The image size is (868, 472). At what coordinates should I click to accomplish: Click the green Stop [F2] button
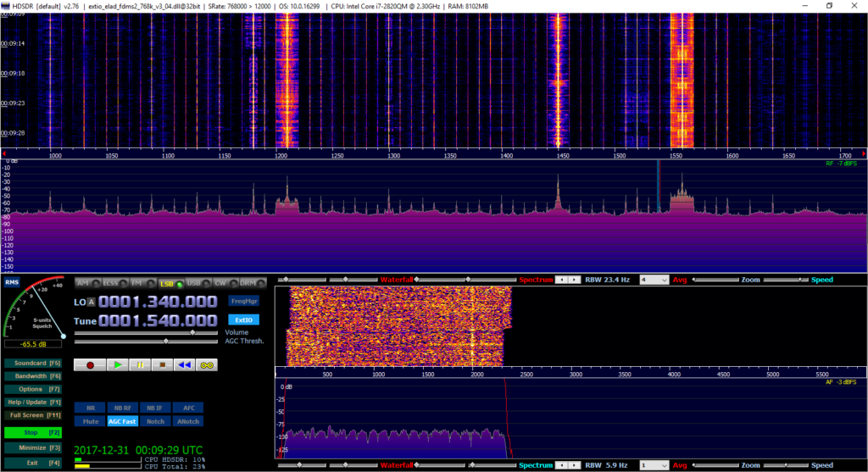tap(33, 433)
